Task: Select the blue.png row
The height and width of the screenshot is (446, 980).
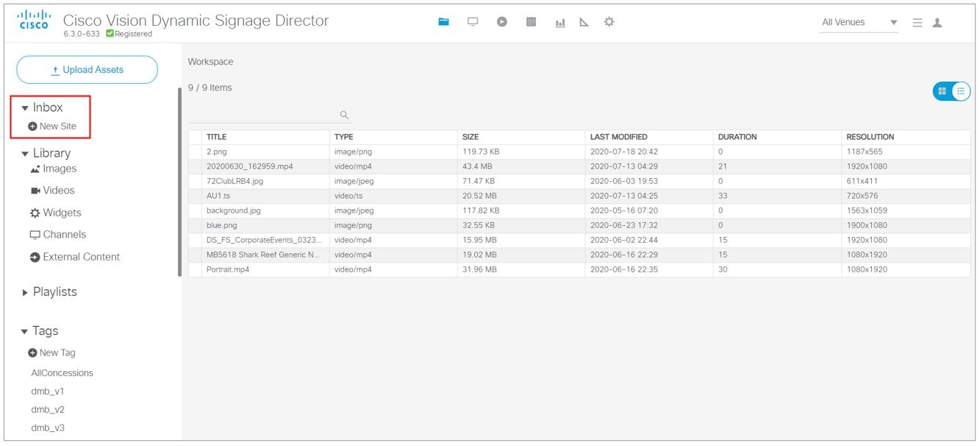Action: (579, 225)
